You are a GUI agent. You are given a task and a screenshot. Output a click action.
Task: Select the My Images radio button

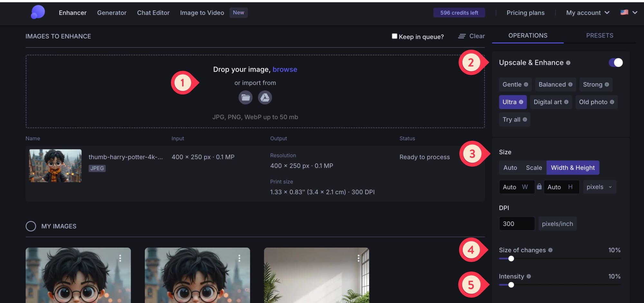31,226
